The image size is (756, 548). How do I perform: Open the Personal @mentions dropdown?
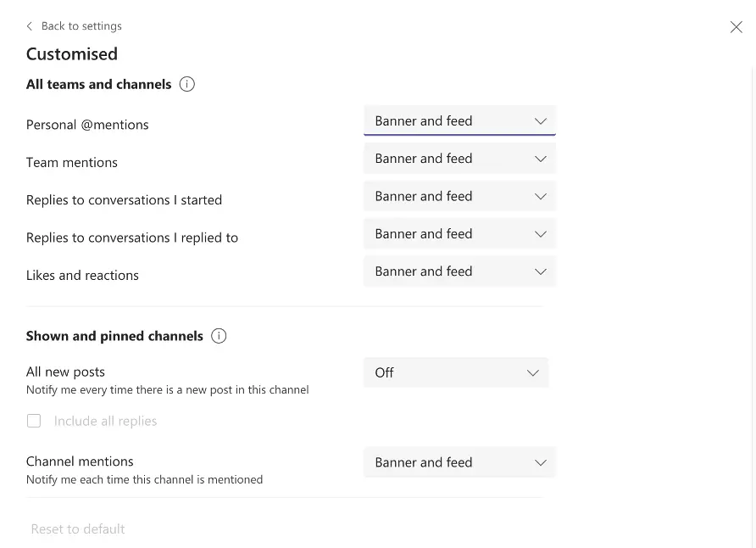click(459, 121)
